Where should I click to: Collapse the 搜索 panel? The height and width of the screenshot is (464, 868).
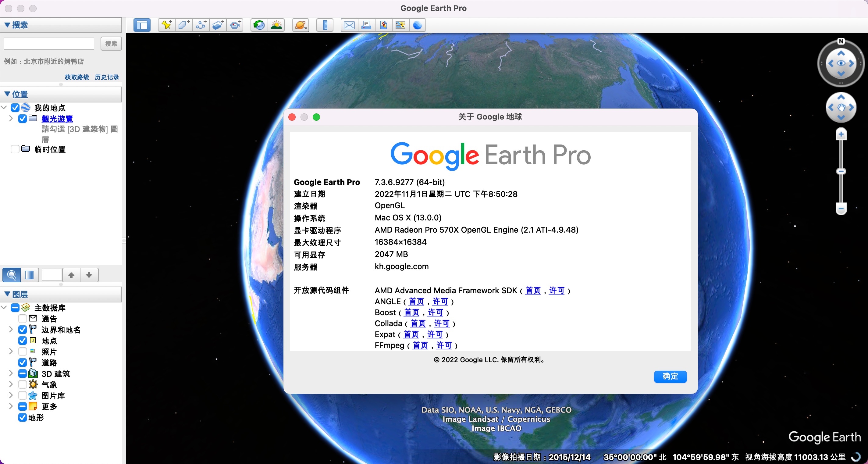click(x=7, y=24)
